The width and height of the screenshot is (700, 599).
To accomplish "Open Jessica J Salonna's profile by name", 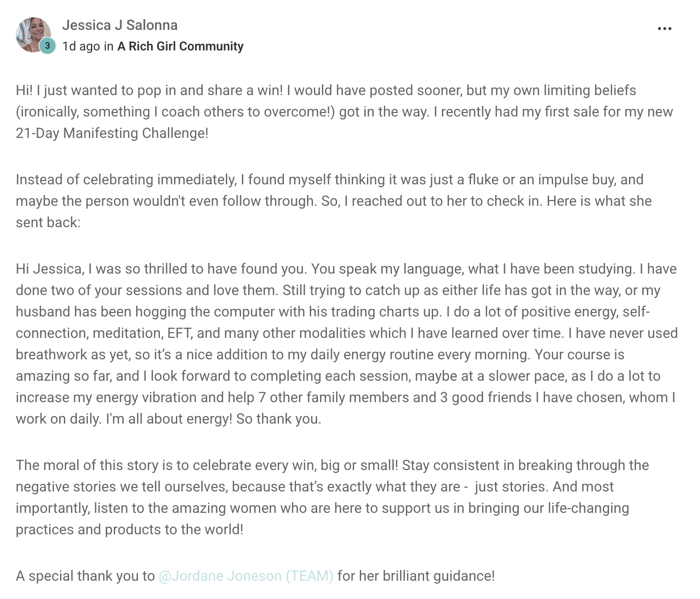I will [120, 25].
